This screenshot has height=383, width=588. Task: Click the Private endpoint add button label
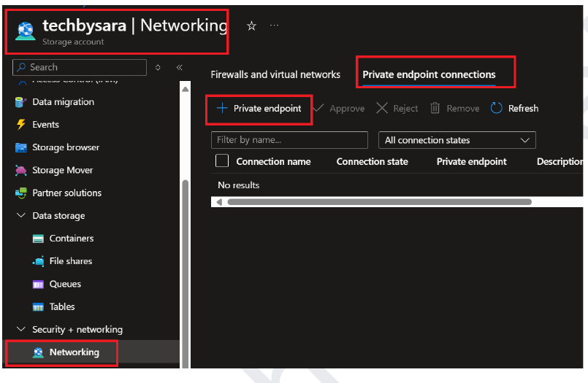click(x=267, y=109)
